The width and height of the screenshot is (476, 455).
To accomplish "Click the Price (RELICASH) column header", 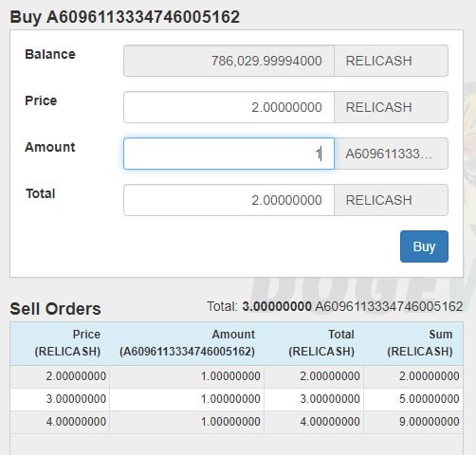I will tap(67, 343).
